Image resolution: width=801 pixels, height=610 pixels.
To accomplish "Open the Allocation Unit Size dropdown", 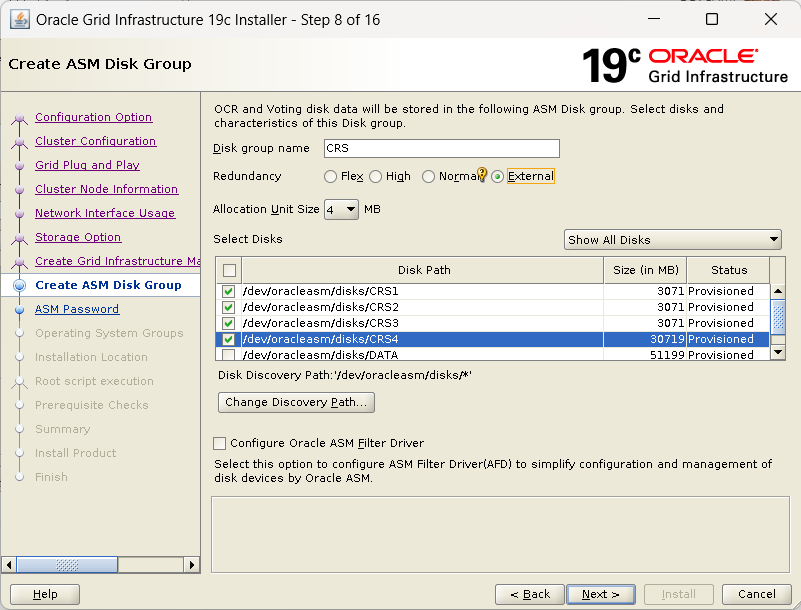I will tap(341, 209).
